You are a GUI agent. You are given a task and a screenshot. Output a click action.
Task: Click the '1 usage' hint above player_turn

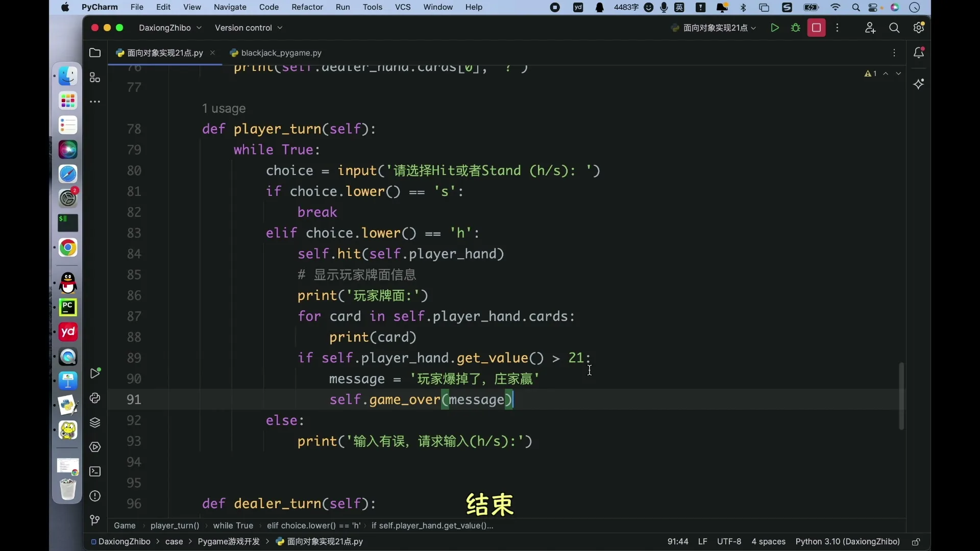(x=224, y=109)
